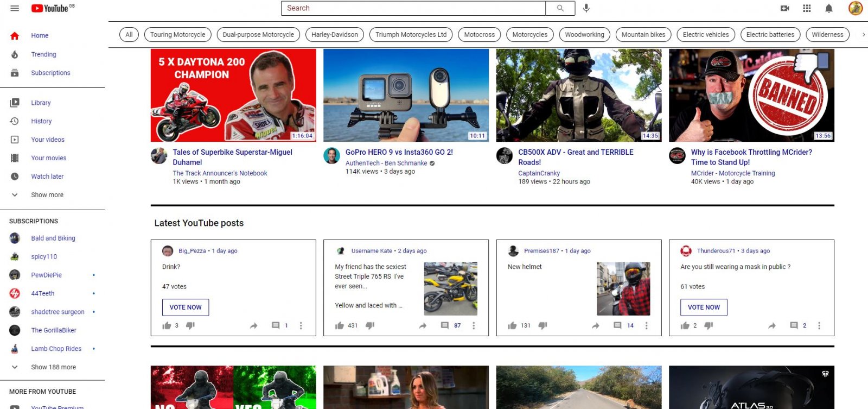The image size is (868, 409).
Task: Share the Premises187 'New helmet' post
Action: pyautogui.click(x=595, y=325)
